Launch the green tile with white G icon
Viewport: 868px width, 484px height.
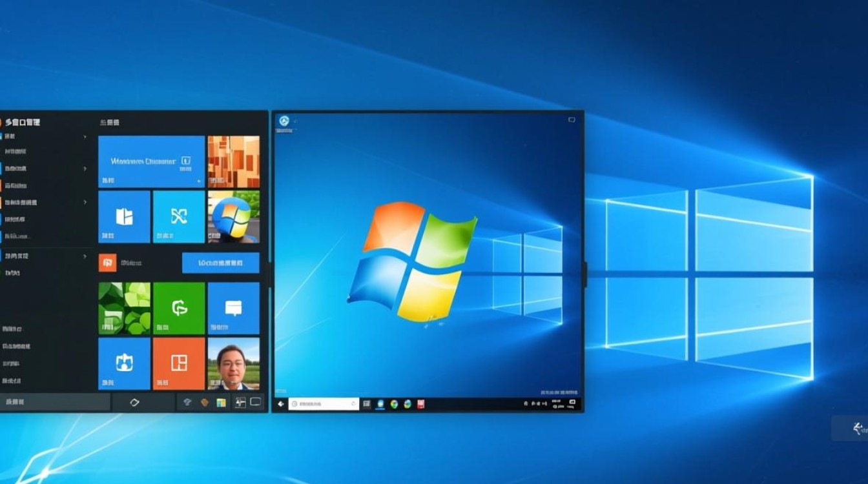[x=179, y=308]
